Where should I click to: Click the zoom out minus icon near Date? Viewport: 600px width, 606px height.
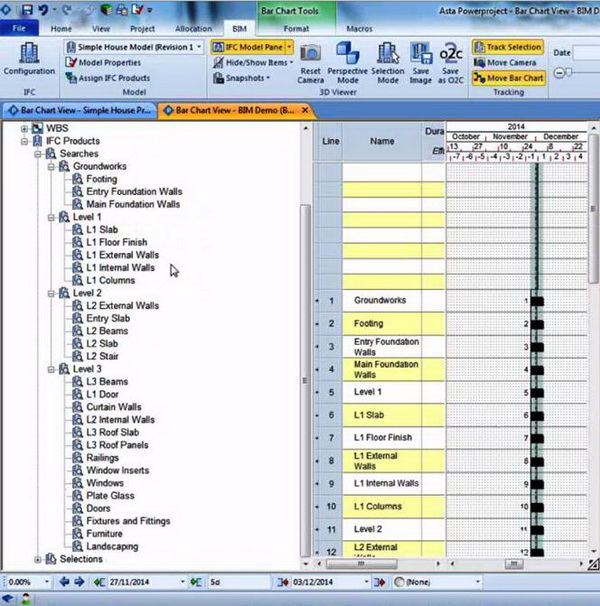(559, 73)
